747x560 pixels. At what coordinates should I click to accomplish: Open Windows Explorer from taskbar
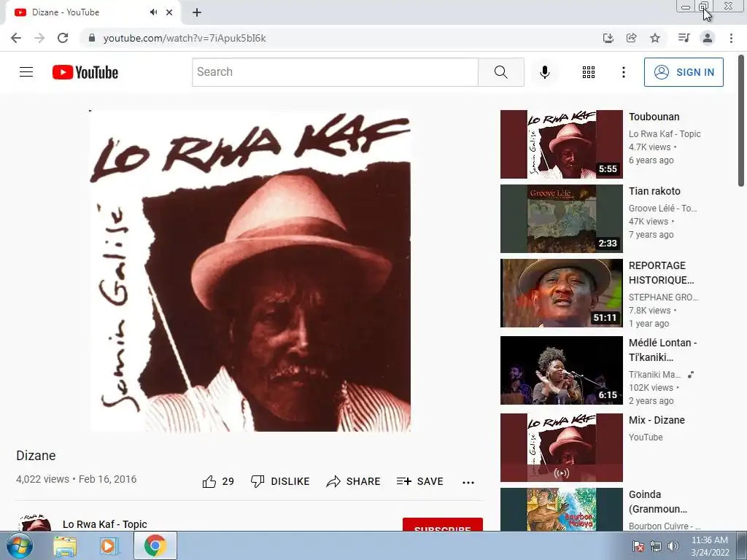click(65, 545)
